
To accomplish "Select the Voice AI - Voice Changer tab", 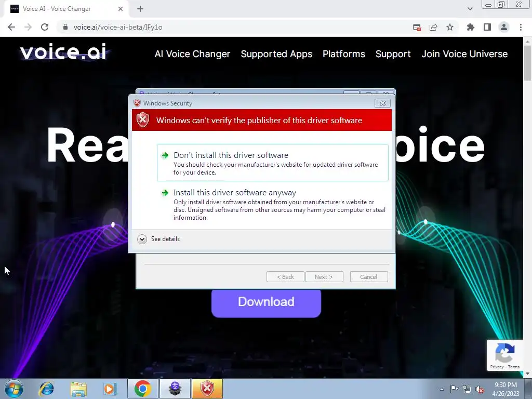I will (66, 9).
